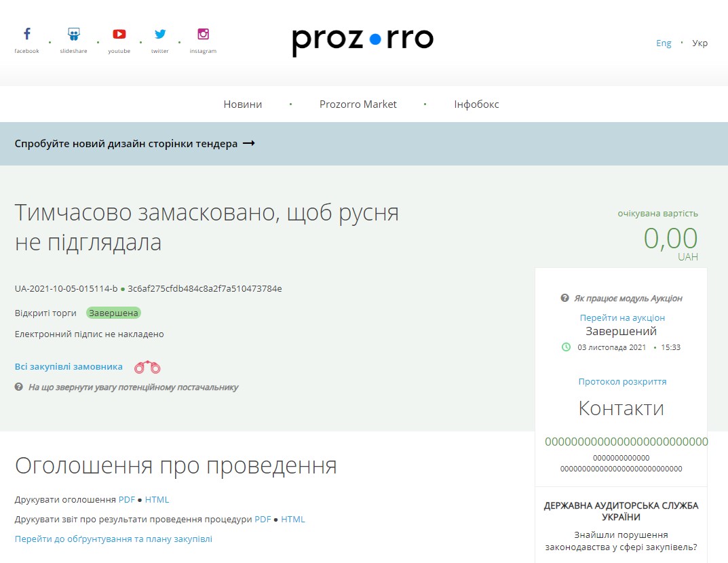Open the Facebook social icon

point(27,35)
